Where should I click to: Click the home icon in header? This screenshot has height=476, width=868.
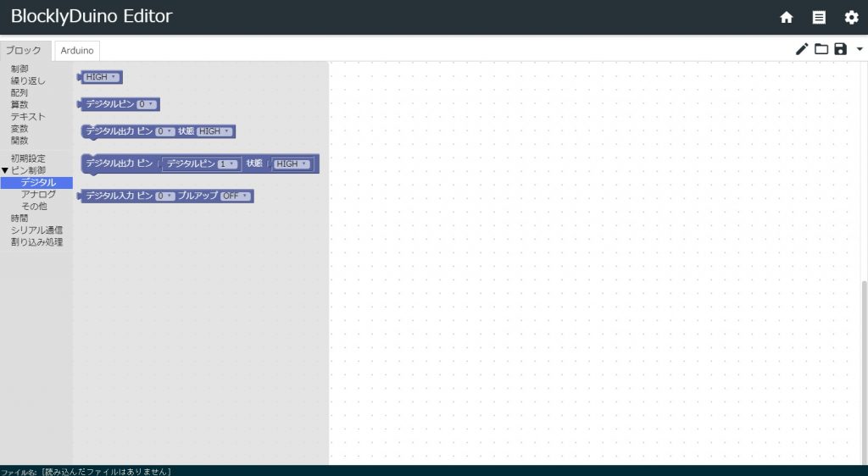pyautogui.click(x=787, y=17)
